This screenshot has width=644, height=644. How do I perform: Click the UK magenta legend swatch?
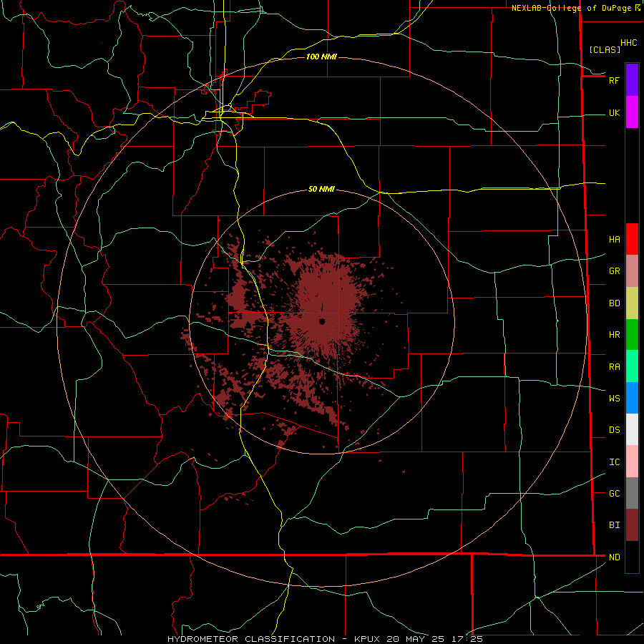click(632, 112)
